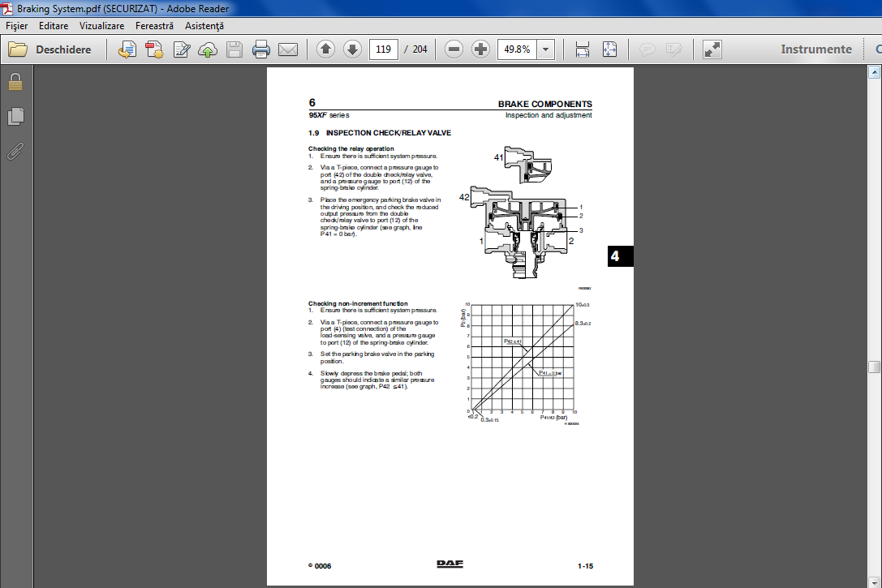Open the Instrumente tools pane
Viewport: 882px width, 588px height.
pyautogui.click(x=816, y=49)
